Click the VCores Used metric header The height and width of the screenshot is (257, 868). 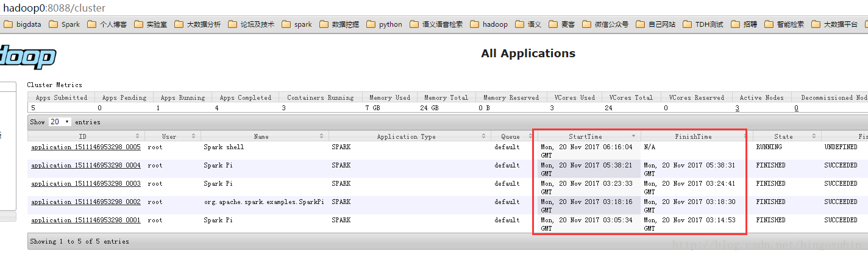574,97
